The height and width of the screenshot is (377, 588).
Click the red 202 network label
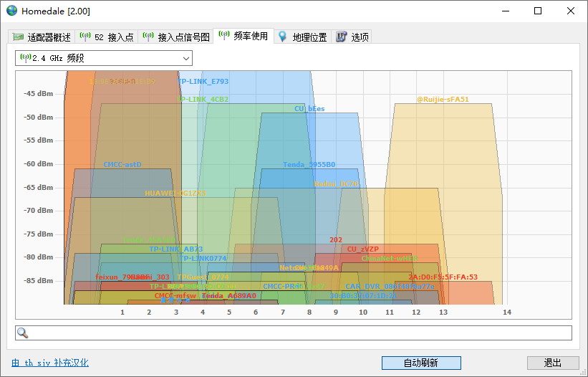click(336, 239)
